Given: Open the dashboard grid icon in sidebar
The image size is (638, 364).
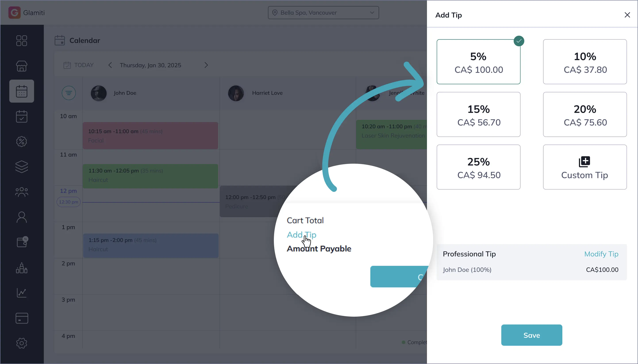Looking at the screenshot, I should coord(21,41).
